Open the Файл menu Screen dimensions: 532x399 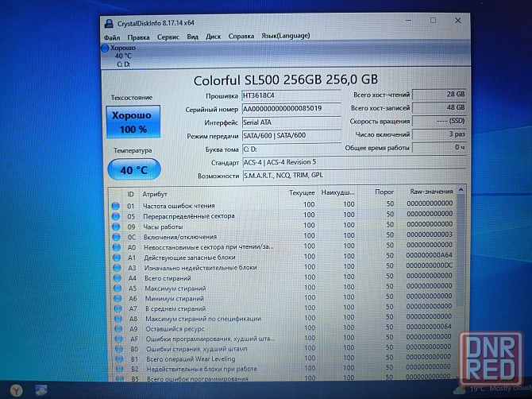click(112, 37)
